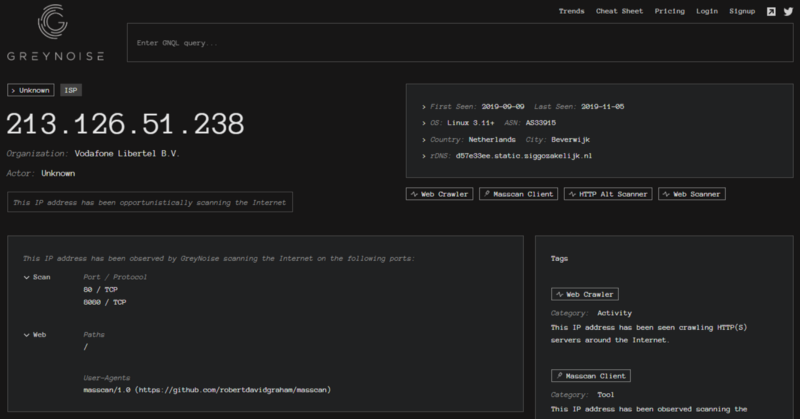Go to Login
The width and height of the screenshot is (800, 419).
[x=707, y=11]
